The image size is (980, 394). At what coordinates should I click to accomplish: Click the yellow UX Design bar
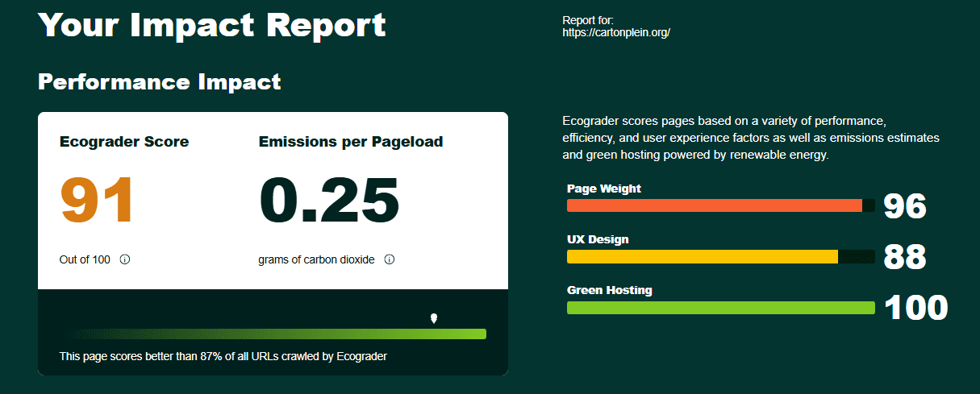click(x=703, y=256)
